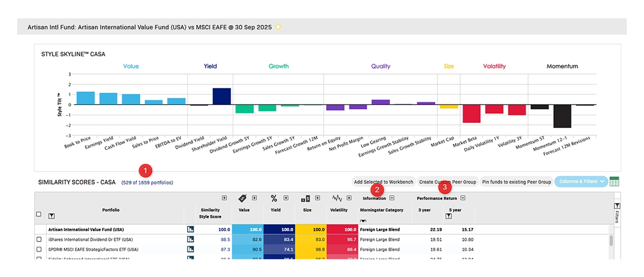Check the iShares International Dividend Gr ETF row
The image size is (644, 277).
38,239
